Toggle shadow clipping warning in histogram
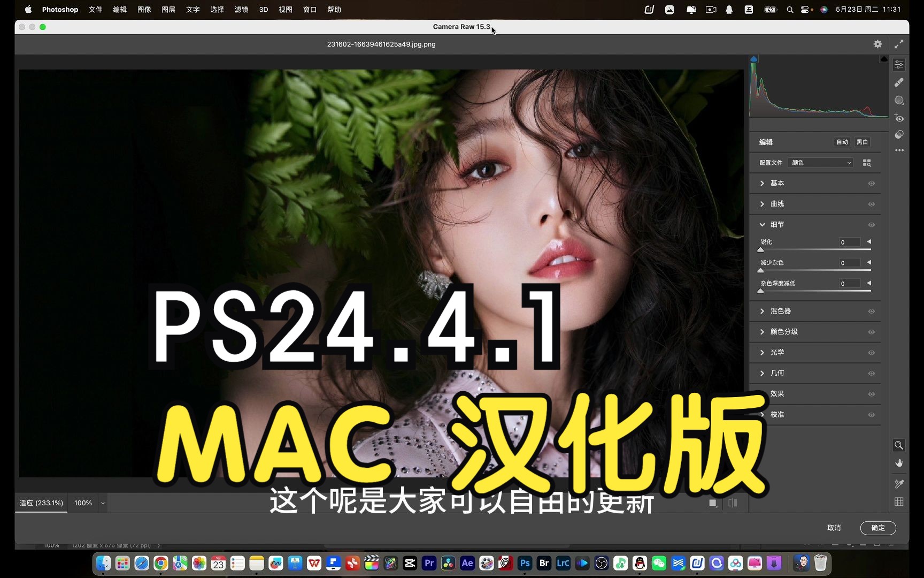The width and height of the screenshot is (924, 578). [x=754, y=59]
